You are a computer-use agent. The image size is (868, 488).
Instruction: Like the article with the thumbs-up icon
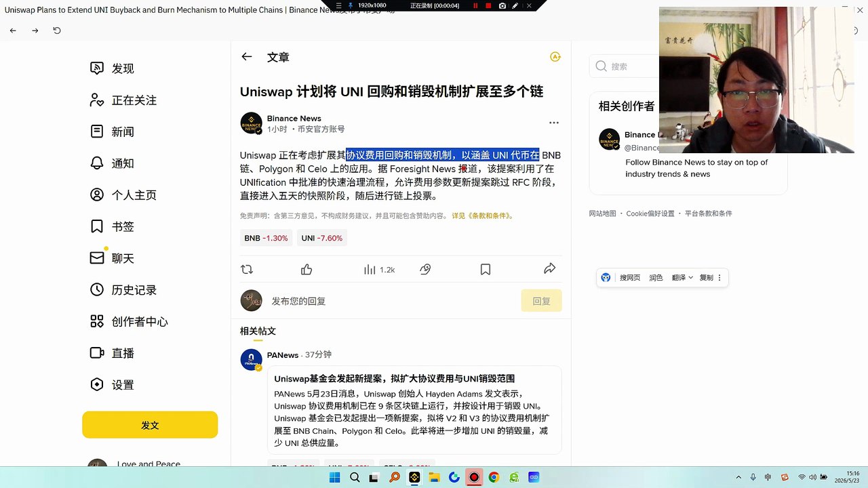307,270
